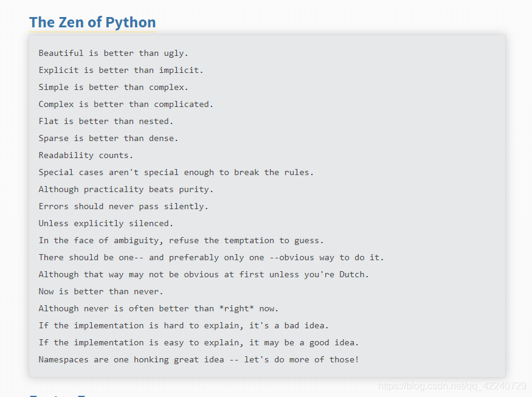Click the line 'Flat is better than nested.'

tap(106, 121)
